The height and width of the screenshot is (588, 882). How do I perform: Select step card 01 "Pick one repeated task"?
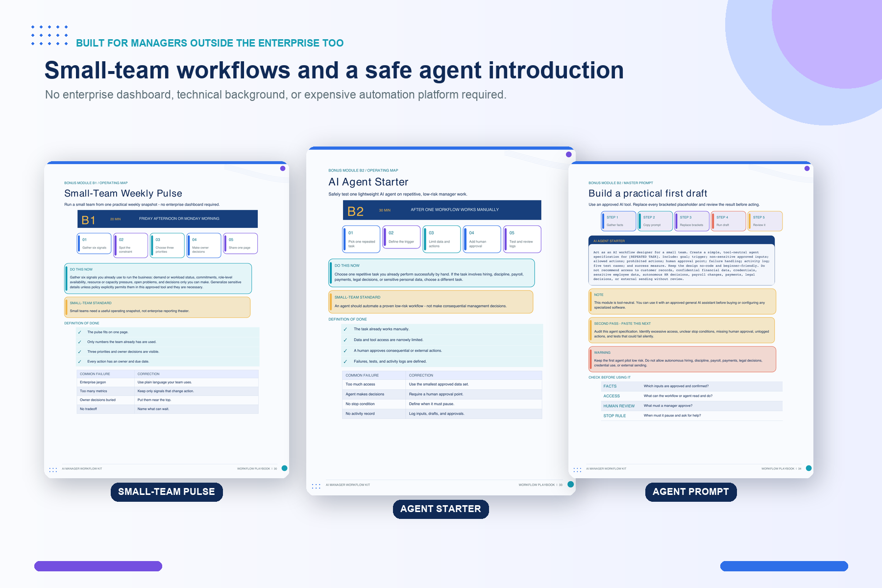(361, 239)
